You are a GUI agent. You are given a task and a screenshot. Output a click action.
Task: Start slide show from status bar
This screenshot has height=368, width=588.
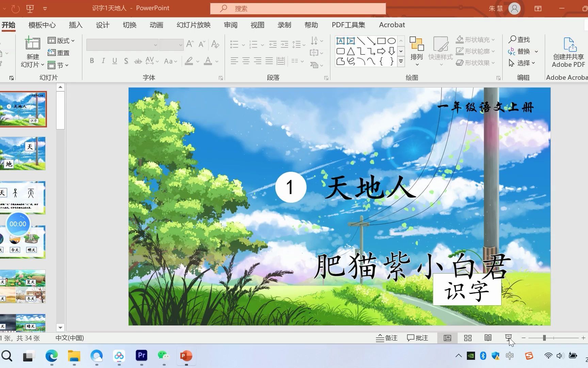[508, 338]
